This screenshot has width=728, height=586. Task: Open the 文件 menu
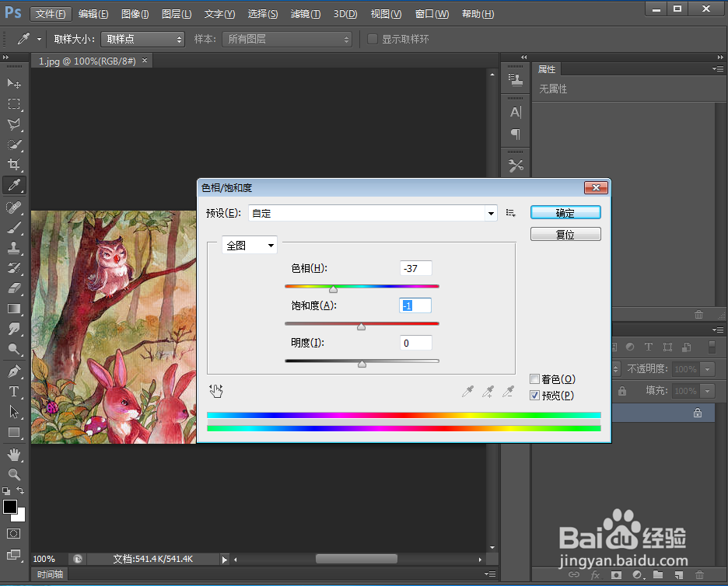(x=51, y=14)
